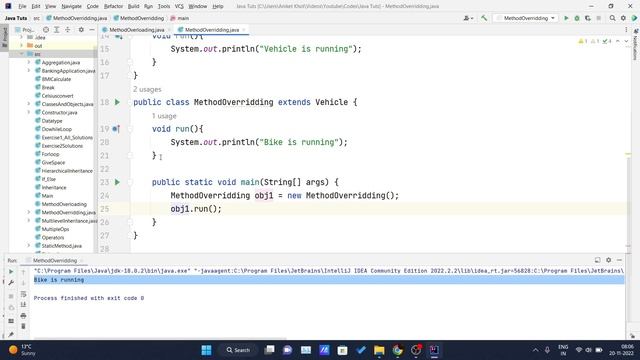Screen dimensions: 640x360
Task: Open Project side tool window stripe button
Action: click(4, 37)
